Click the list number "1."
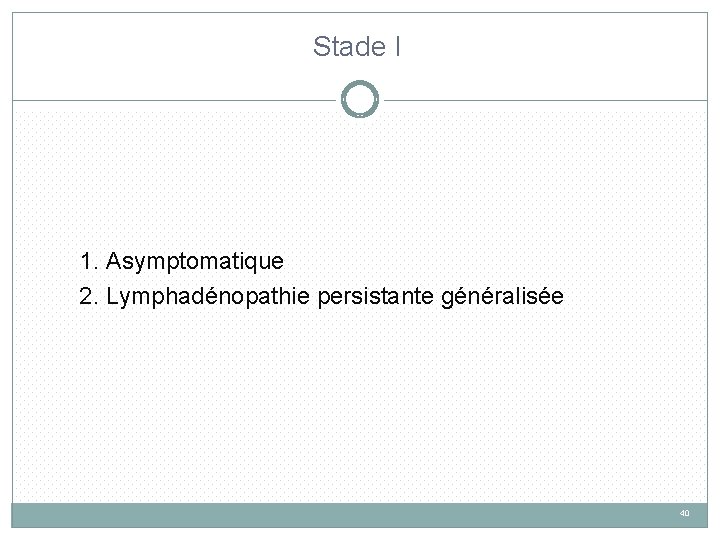720x540 pixels. click(x=90, y=261)
